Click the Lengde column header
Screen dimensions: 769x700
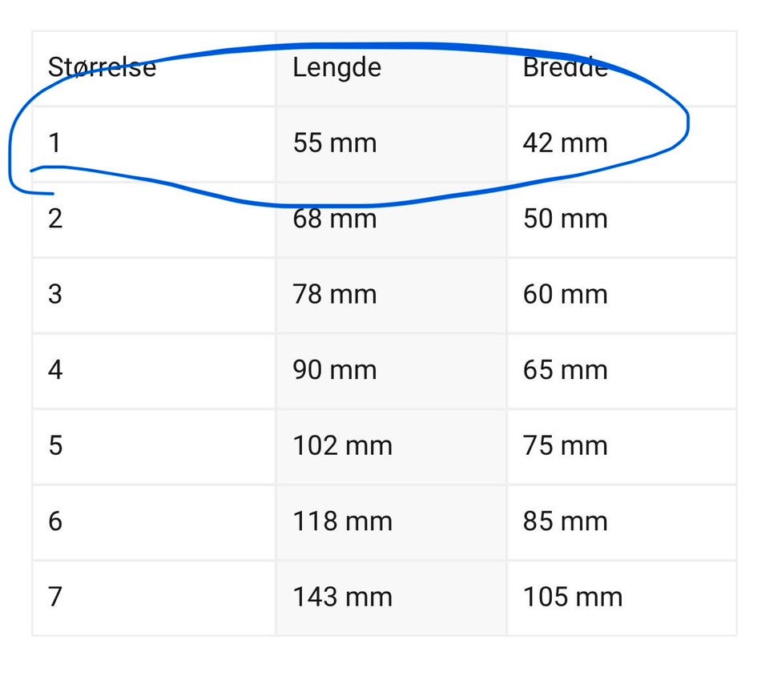392,68
